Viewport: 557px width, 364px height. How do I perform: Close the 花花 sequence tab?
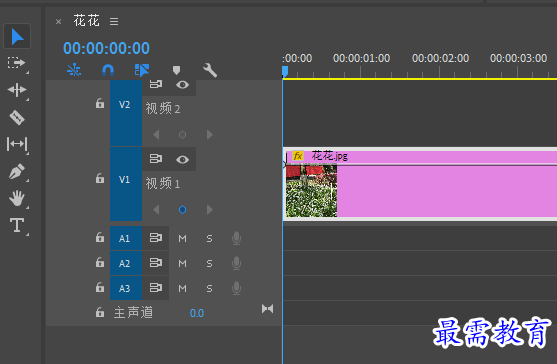[x=59, y=22]
